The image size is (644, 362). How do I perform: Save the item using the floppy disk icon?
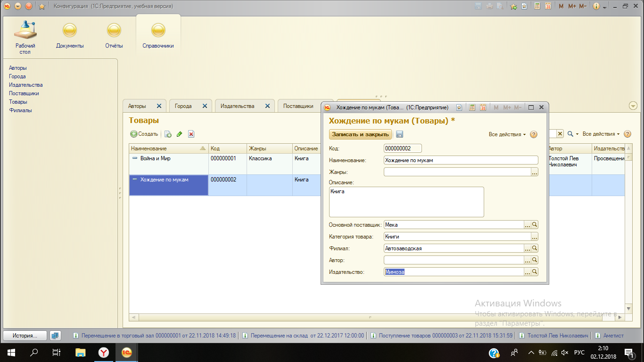399,134
